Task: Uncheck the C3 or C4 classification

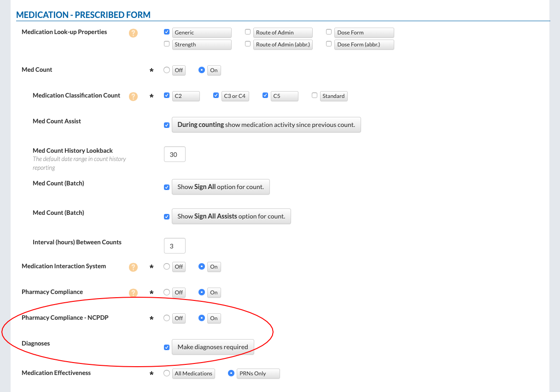Action: (x=216, y=96)
